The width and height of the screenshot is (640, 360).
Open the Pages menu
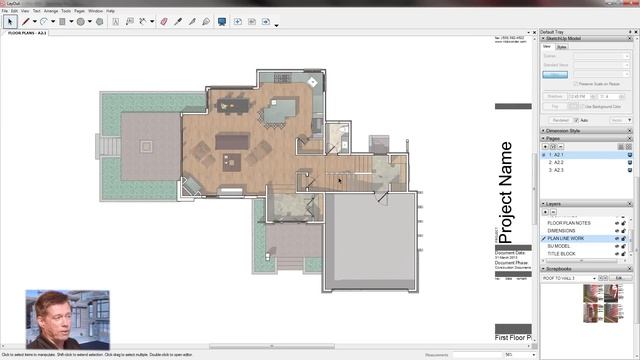tap(79, 11)
